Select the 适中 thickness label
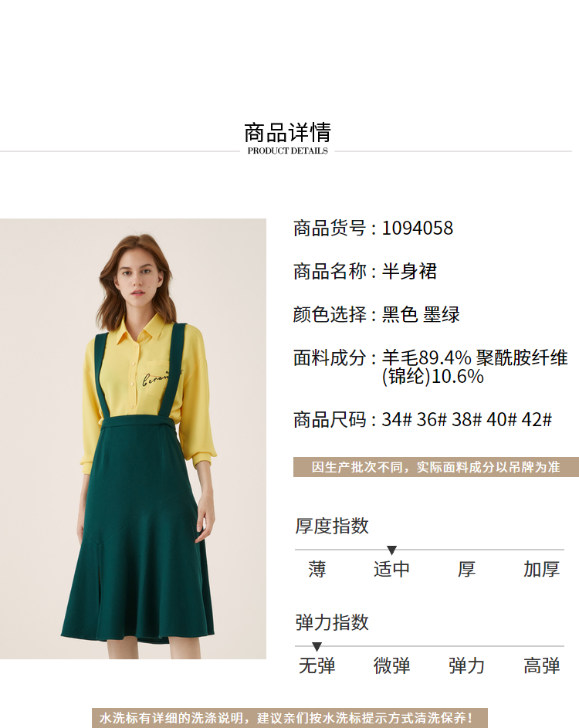Image resolution: width=579 pixels, height=728 pixels. point(391,569)
